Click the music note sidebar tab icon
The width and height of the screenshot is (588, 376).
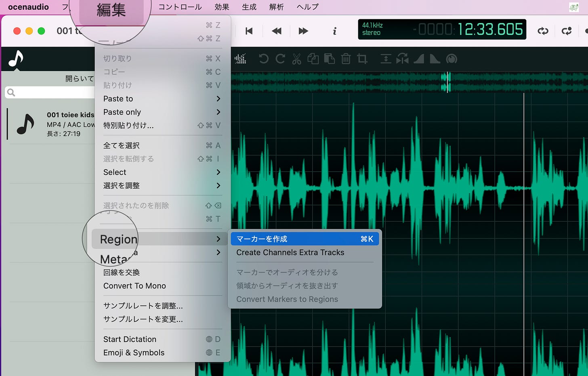pyautogui.click(x=16, y=59)
